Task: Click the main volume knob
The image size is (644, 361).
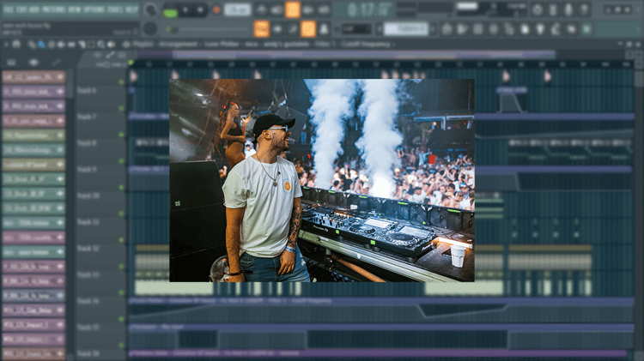Action: tap(151, 9)
